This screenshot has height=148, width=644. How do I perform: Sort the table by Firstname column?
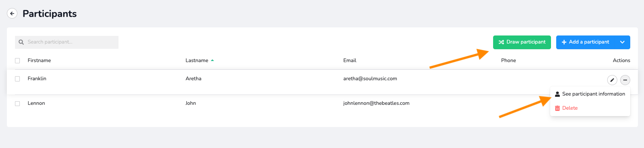pyautogui.click(x=39, y=60)
